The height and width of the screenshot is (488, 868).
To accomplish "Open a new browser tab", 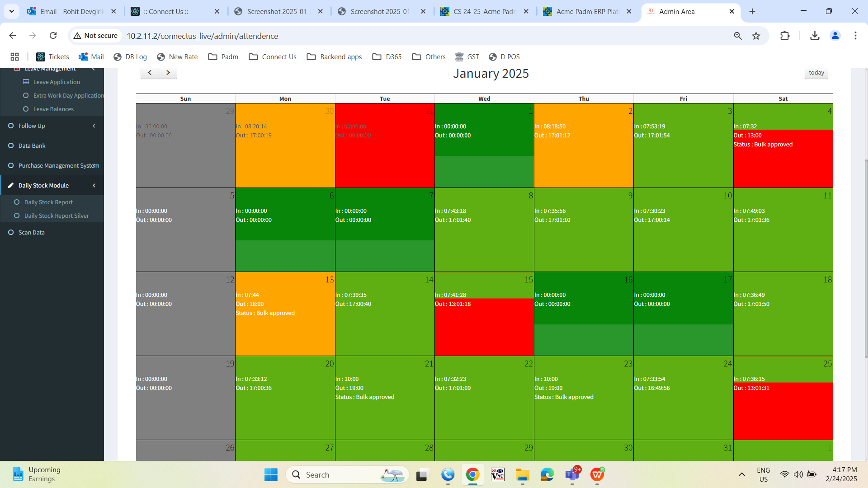I will pos(752,11).
